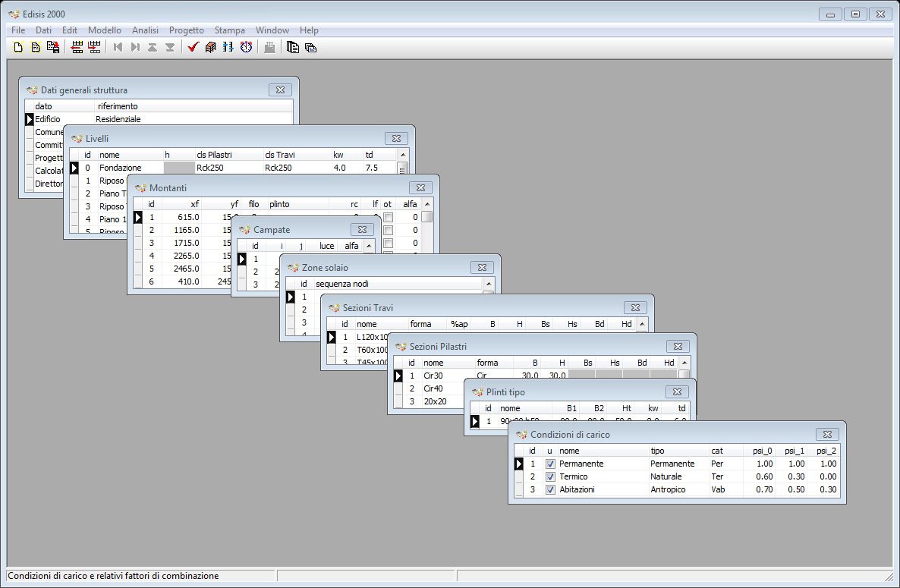Click the go-to-last-record arrow icon
Screen dimensions: 900x588
pos(136,48)
